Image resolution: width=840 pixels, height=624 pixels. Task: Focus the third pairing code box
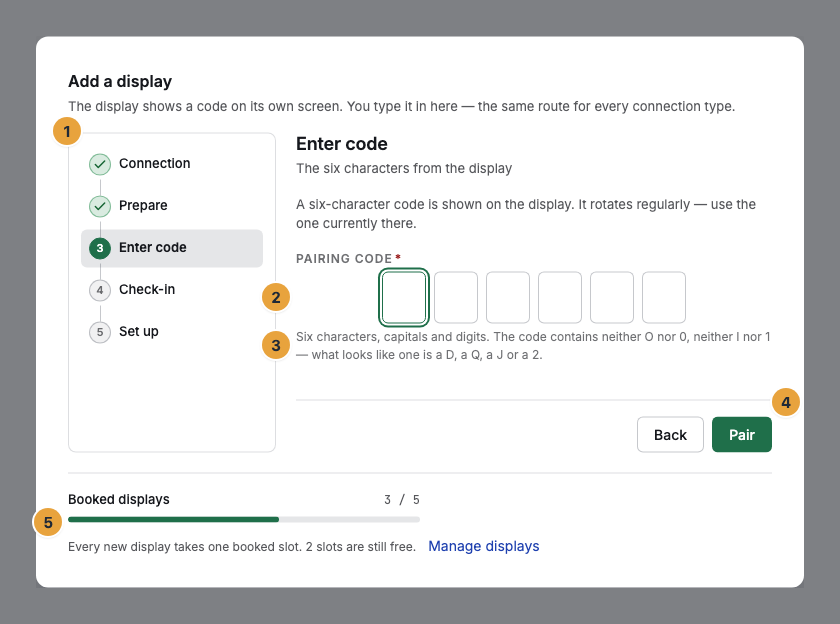(508, 297)
